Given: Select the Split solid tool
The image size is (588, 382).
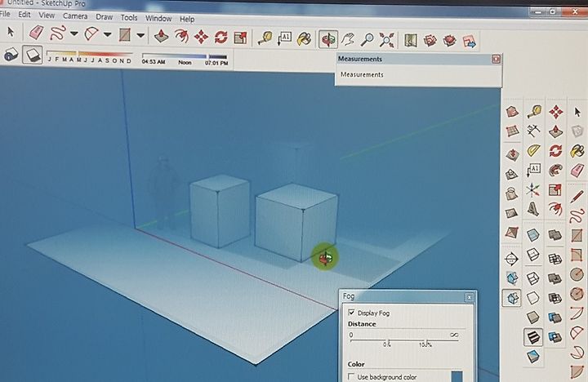Looking at the screenshot, I should 555,336.
